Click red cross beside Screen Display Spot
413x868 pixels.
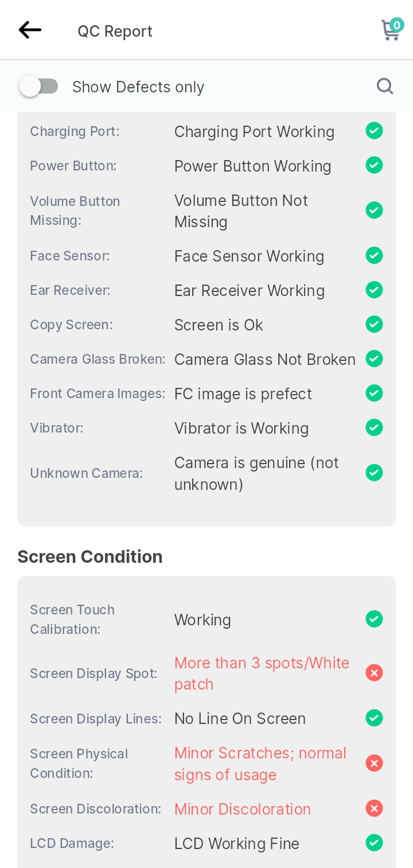coord(374,672)
